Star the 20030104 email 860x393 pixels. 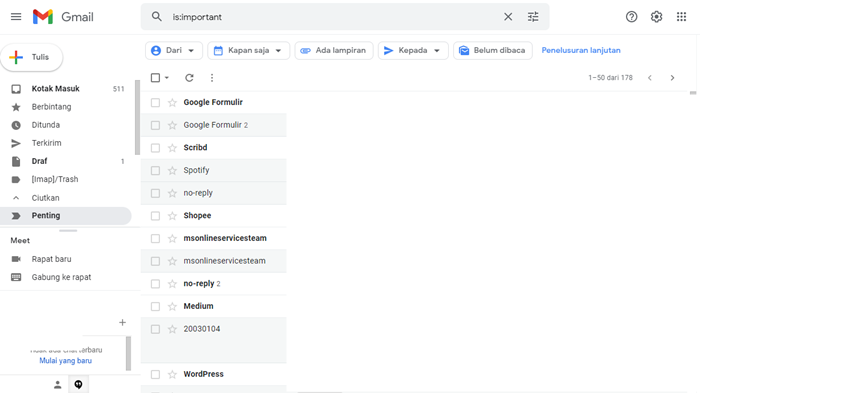(x=172, y=329)
